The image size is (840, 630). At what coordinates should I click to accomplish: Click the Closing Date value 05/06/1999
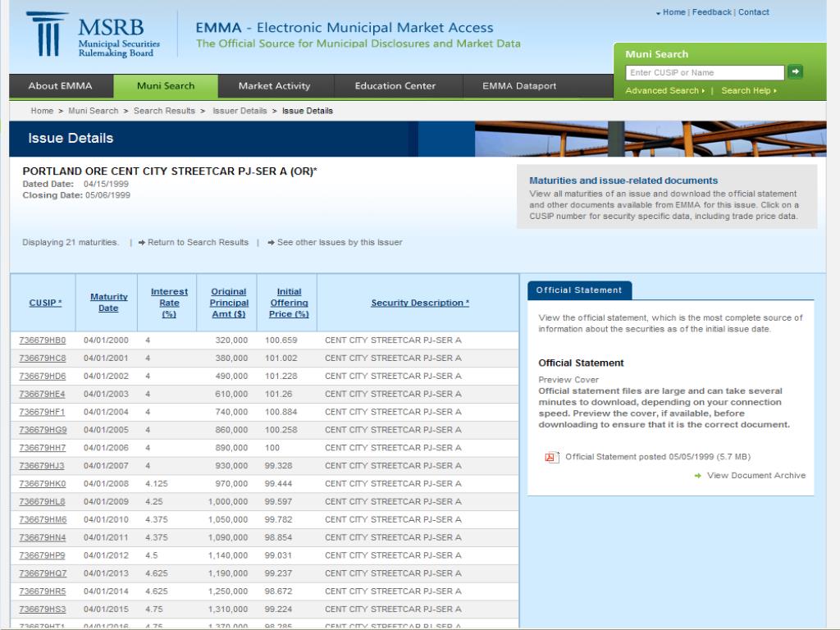(107, 195)
